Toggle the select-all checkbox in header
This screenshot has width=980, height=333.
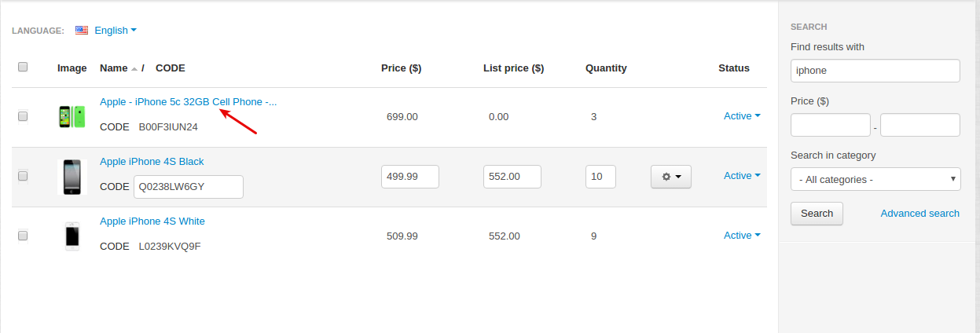(23, 68)
